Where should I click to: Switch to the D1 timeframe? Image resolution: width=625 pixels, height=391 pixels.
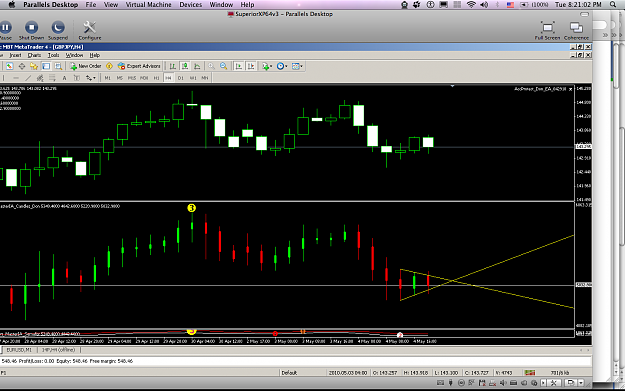[181, 78]
